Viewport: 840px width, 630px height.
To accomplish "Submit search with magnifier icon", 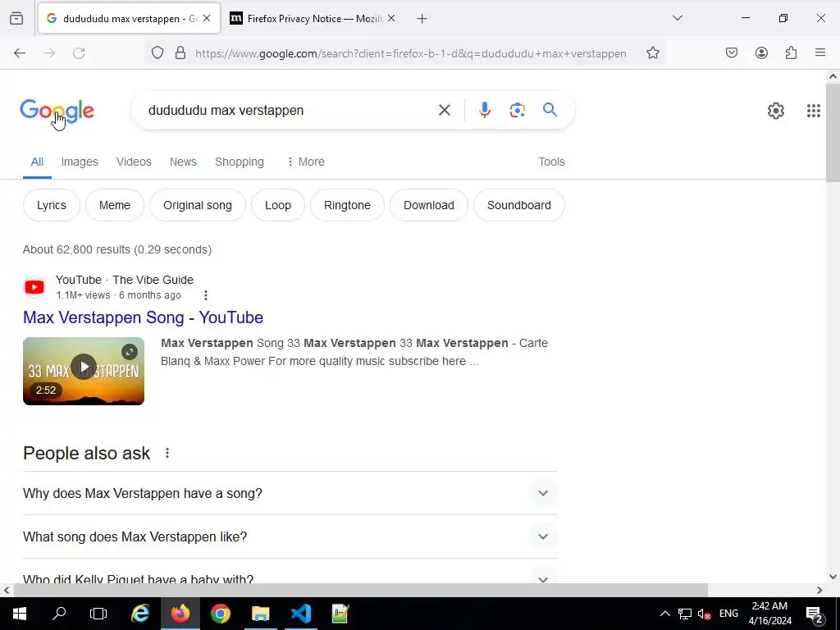I will [550, 110].
